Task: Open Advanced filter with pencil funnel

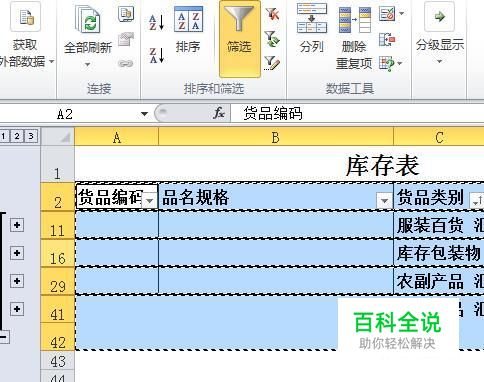Action: [272, 63]
